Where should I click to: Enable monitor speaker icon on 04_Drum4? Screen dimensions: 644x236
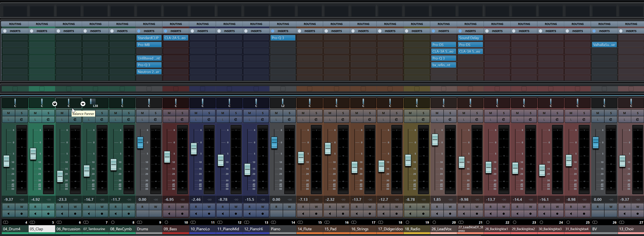pyautogui.click(x=8, y=214)
